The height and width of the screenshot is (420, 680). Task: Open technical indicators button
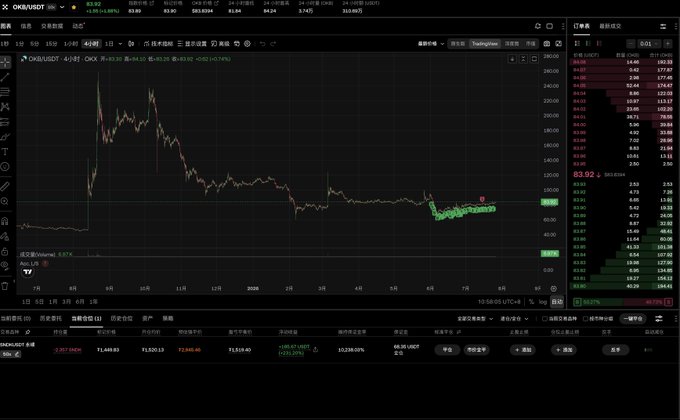[158, 44]
